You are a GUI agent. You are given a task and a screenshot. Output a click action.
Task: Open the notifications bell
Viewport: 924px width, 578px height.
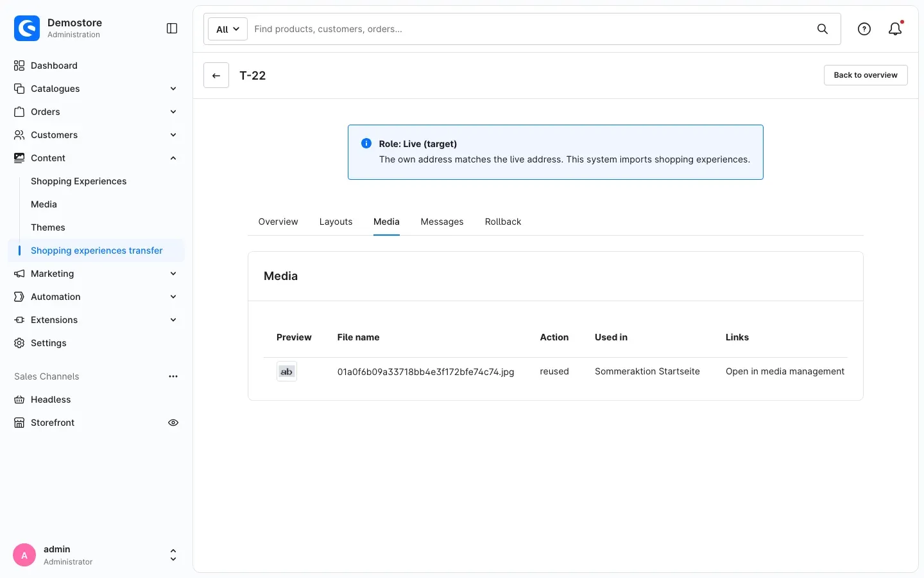(x=895, y=29)
